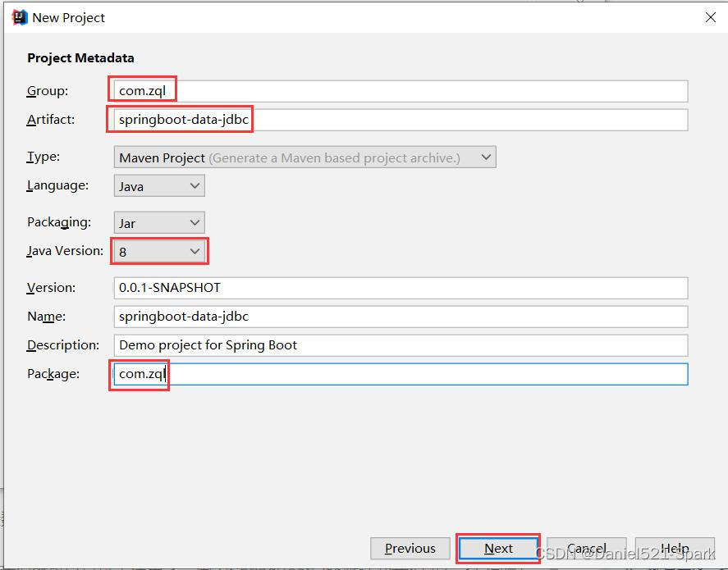
Task: Click the Cancel button
Action: (x=586, y=549)
